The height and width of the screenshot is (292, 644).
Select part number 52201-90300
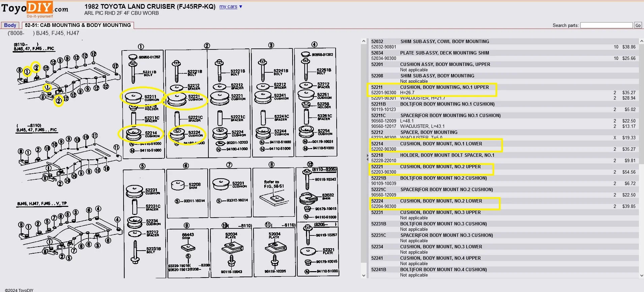(x=383, y=93)
